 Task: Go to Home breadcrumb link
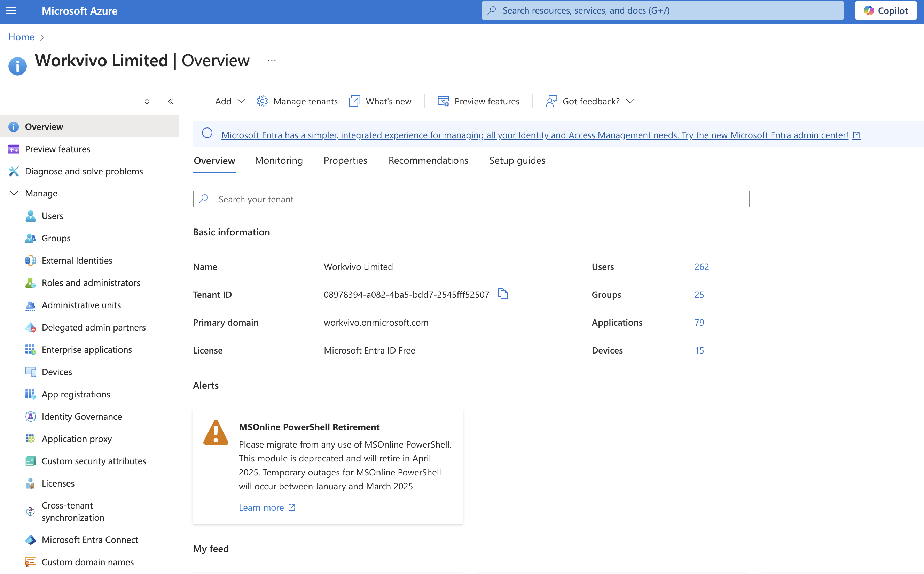tap(21, 37)
